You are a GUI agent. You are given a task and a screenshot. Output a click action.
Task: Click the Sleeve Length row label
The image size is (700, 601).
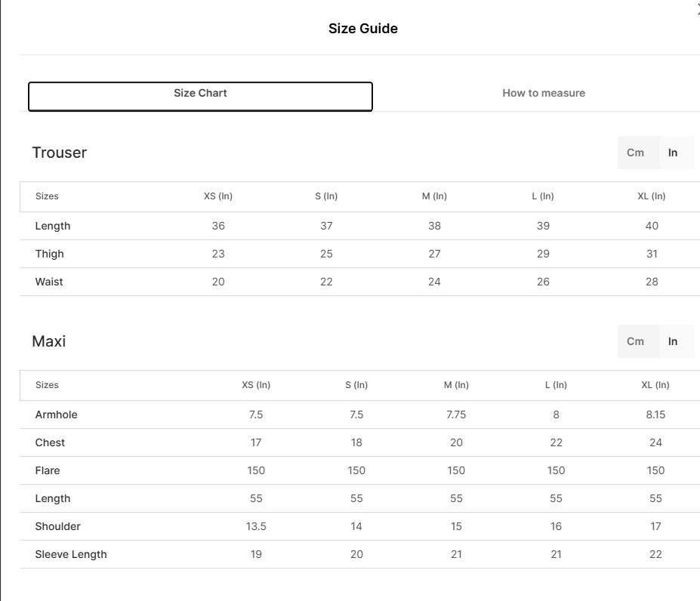[71, 554]
